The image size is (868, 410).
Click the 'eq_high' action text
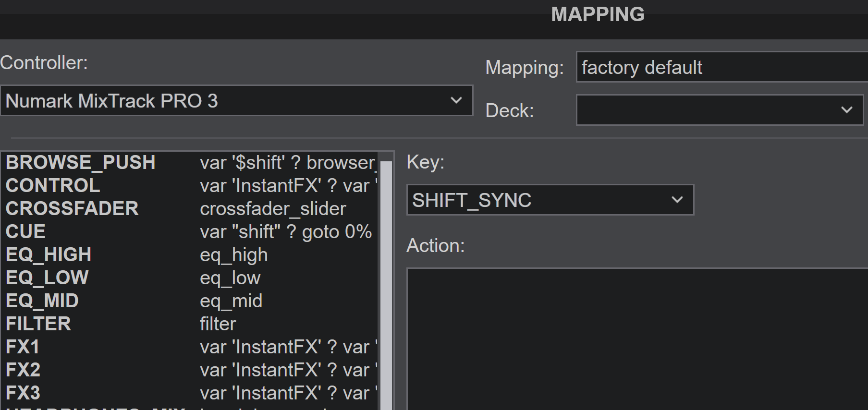click(x=233, y=255)
